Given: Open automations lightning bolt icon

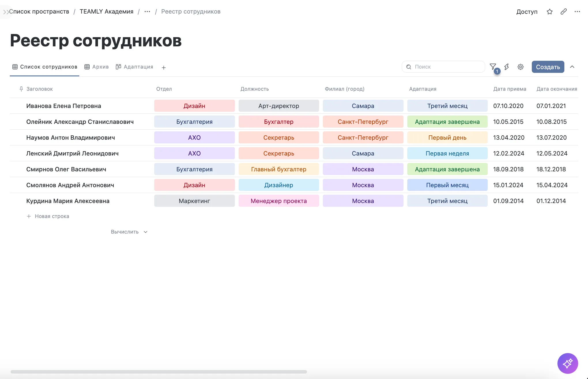Looking at the screenshot, I should [x=507, y=67].
